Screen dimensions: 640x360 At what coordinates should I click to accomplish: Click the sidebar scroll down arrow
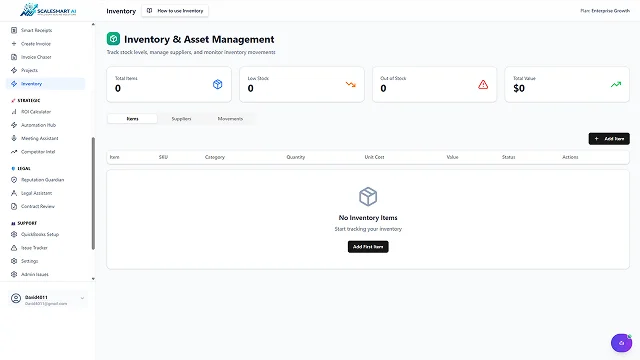click(93, 279)
